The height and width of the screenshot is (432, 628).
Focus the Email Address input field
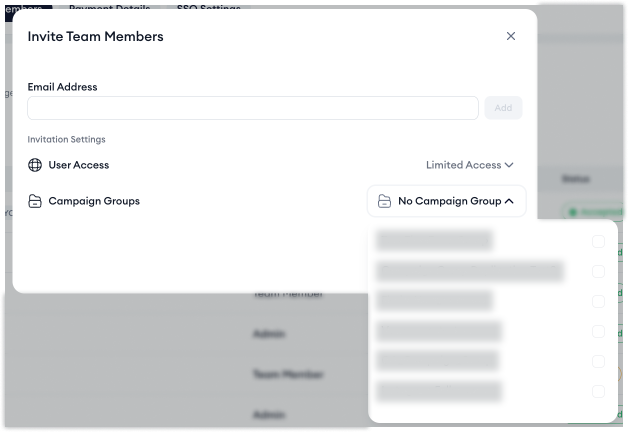pyautogui.click(x=253, y=108)
